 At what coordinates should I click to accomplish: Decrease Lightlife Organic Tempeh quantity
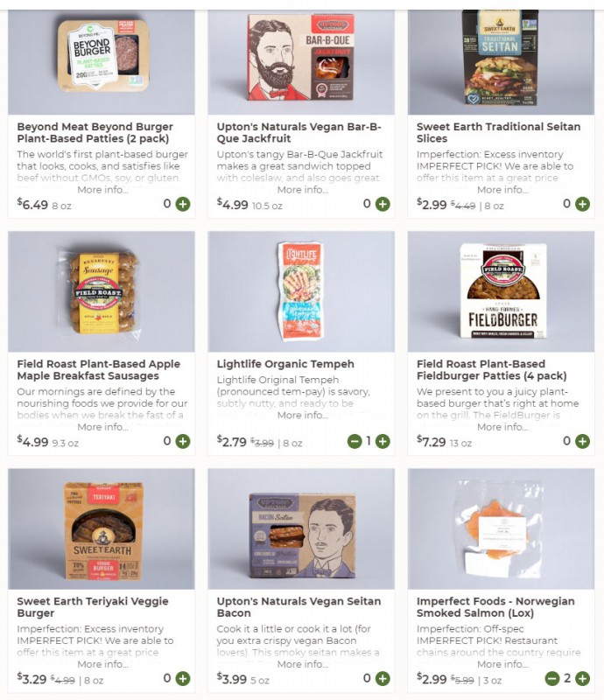pos(355,441)
